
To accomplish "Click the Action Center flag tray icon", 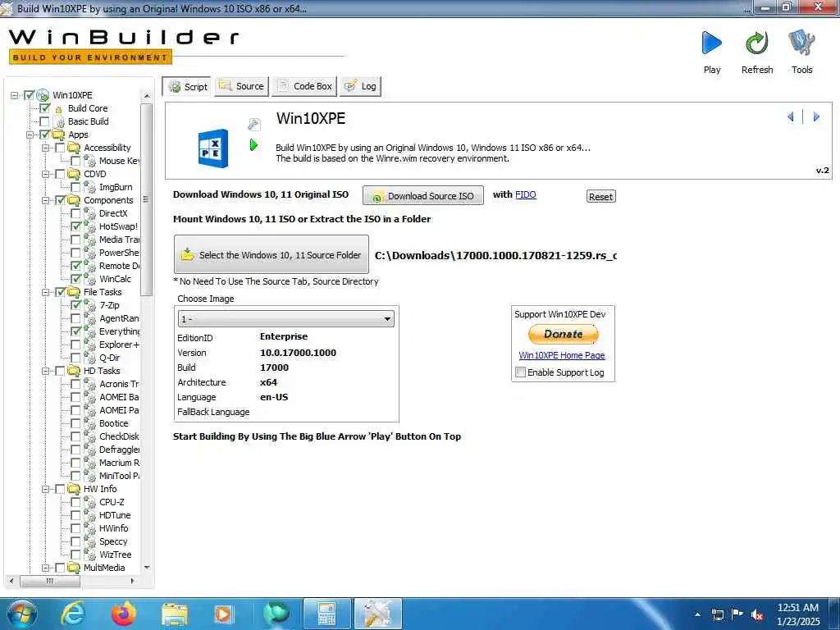I will pyautogui.click(x=737, y=614).
